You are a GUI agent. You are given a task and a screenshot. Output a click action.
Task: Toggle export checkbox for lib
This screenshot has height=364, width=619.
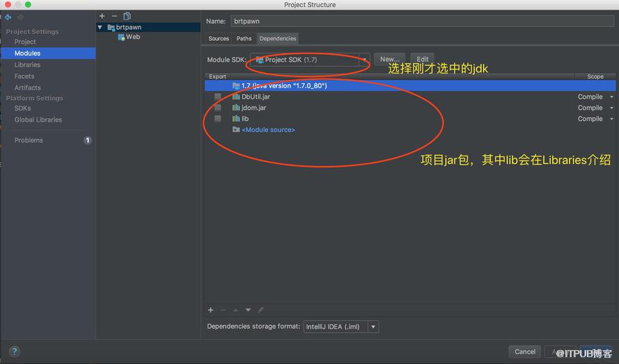(x=218, y=119)
